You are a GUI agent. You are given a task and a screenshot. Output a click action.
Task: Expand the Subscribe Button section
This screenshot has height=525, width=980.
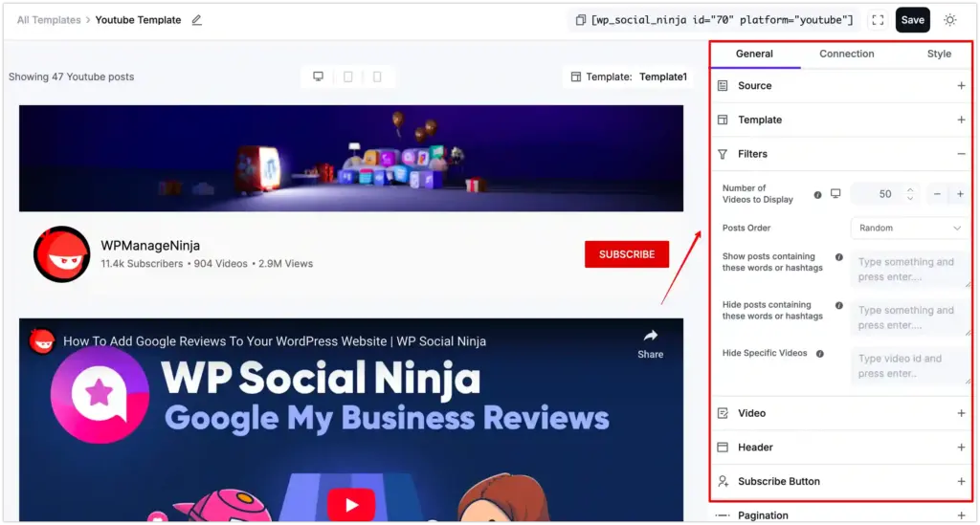click(961, 482)
